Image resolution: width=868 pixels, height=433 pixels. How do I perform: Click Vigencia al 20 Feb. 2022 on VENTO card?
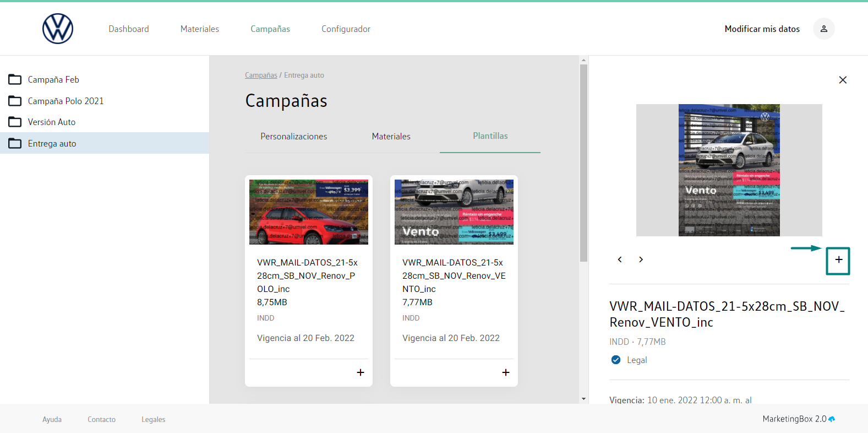click(x=451, y=338)
